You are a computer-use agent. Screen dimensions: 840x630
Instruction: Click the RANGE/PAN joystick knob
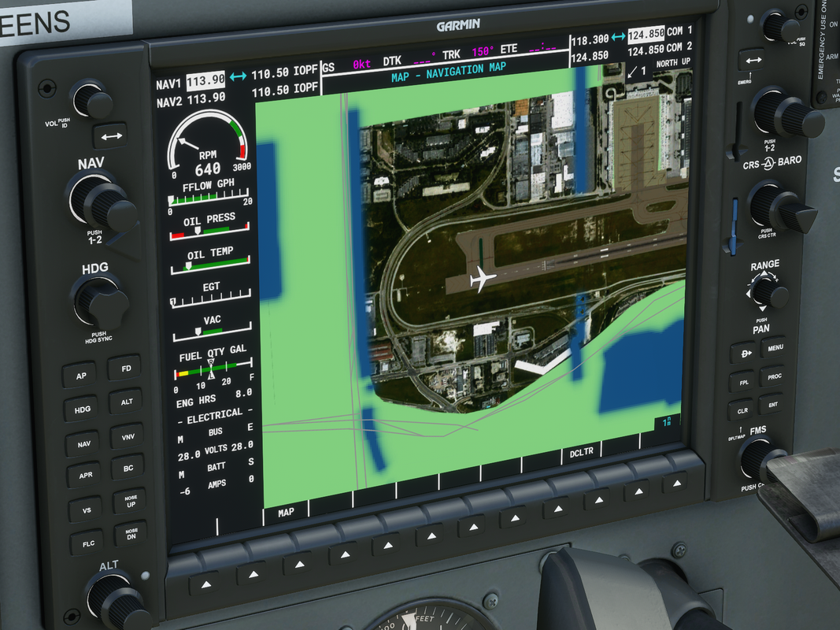pyautogui.click(x=768, y=292)
